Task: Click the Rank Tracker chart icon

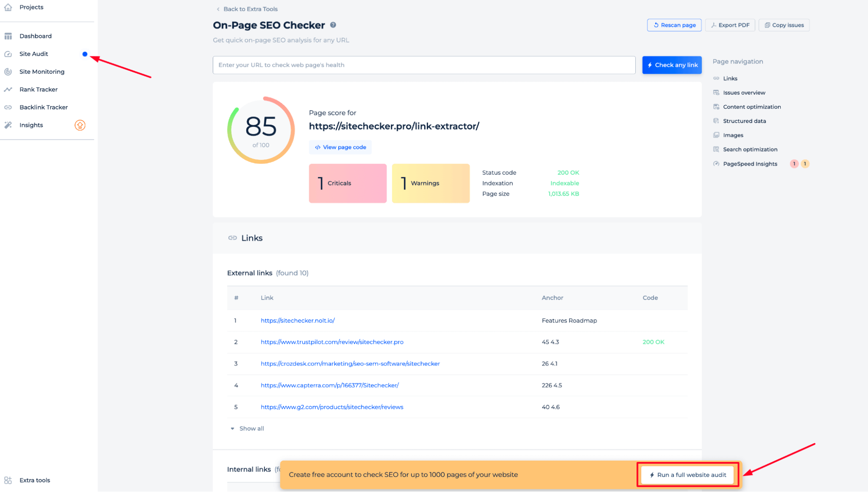Action: pyautogui.click(x=8, y=90)
